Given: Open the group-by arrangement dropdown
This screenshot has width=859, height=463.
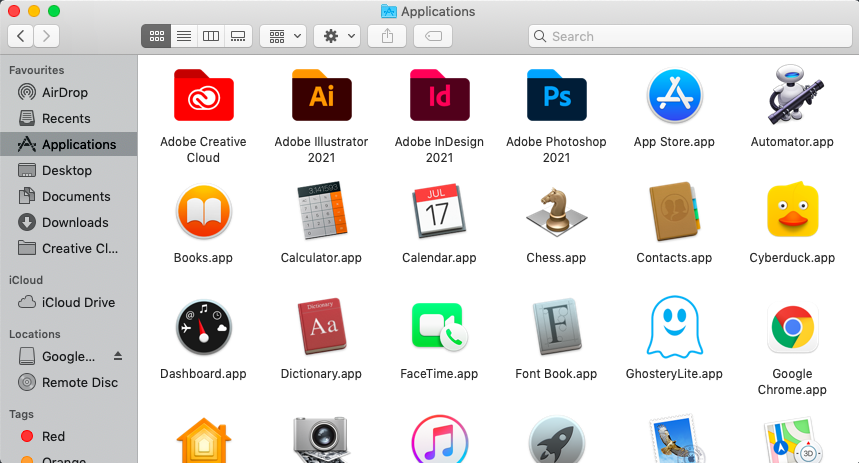Looking at the screenshot, I should pos(282,36).
